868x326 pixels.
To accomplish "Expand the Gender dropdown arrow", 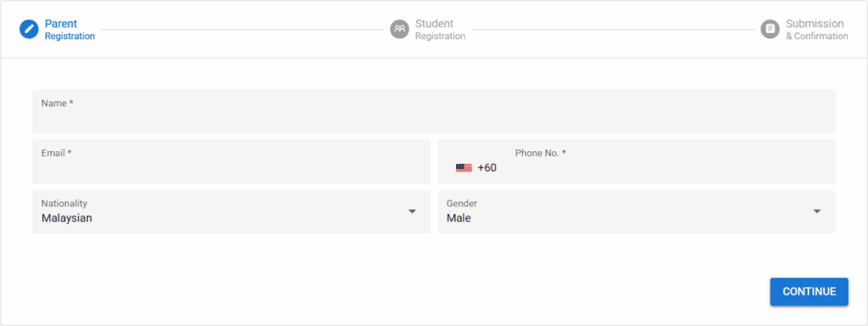I will (x=816, y=211).
